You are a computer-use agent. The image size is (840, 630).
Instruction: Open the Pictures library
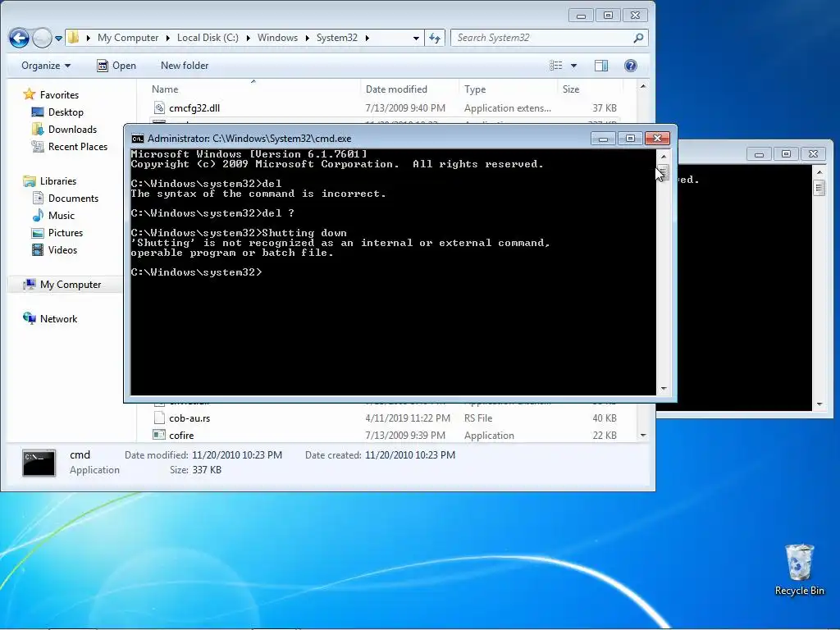tap(57, 232)
